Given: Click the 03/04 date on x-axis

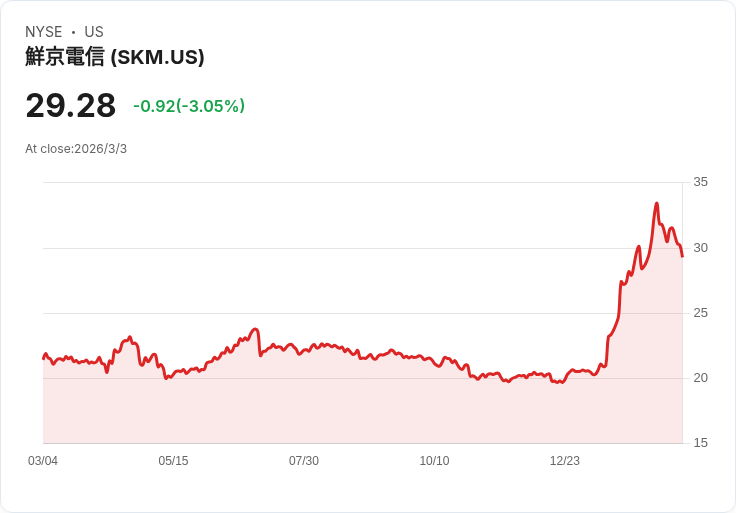Looking at the screenshot, I should [43, 461].
